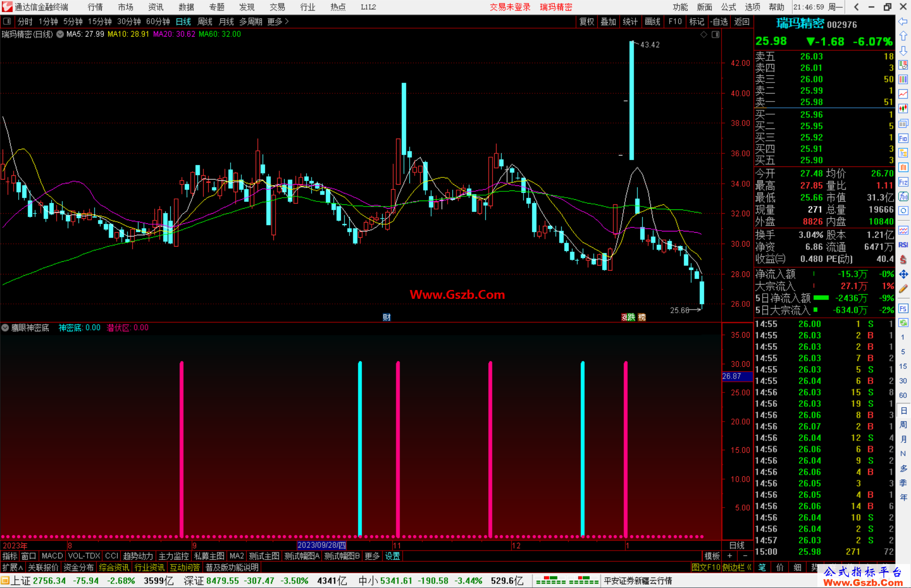The width and height of the screenshot is (911, 588).
Task: Open the f(x) formula manager icon
Action: click(x=903, y=196)
